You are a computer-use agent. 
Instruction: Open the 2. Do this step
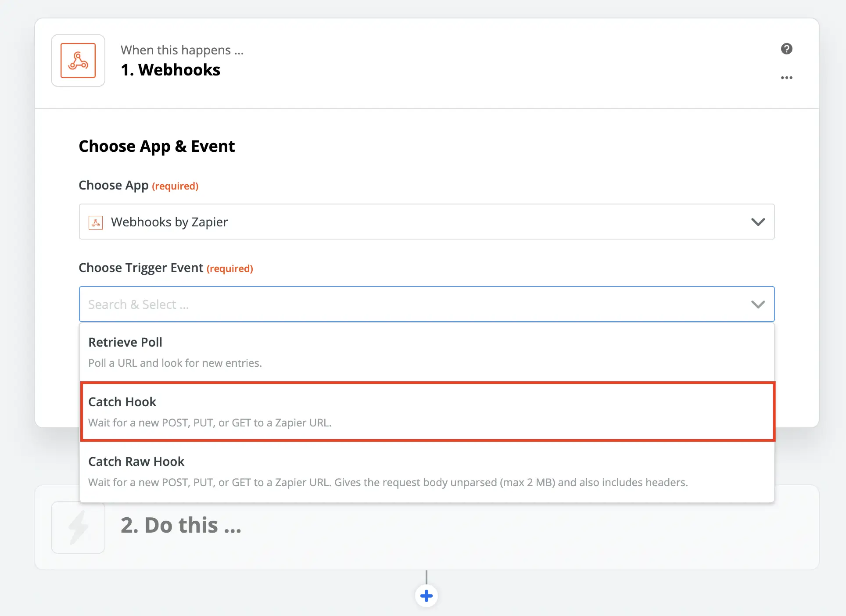181,525
